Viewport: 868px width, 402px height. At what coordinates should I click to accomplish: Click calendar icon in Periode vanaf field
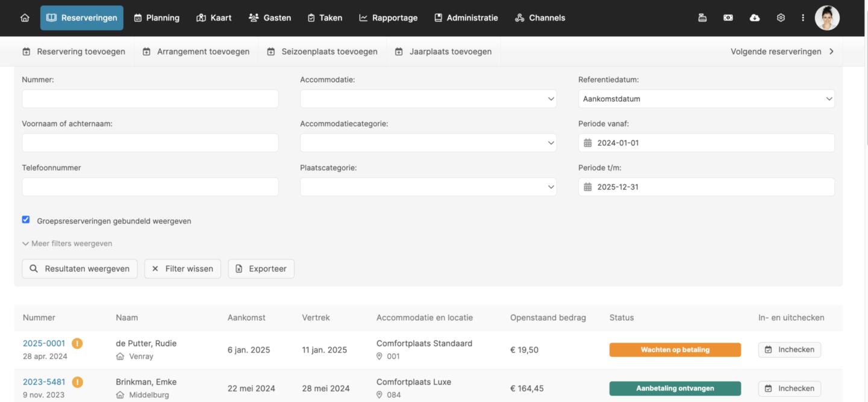point(588,143)
